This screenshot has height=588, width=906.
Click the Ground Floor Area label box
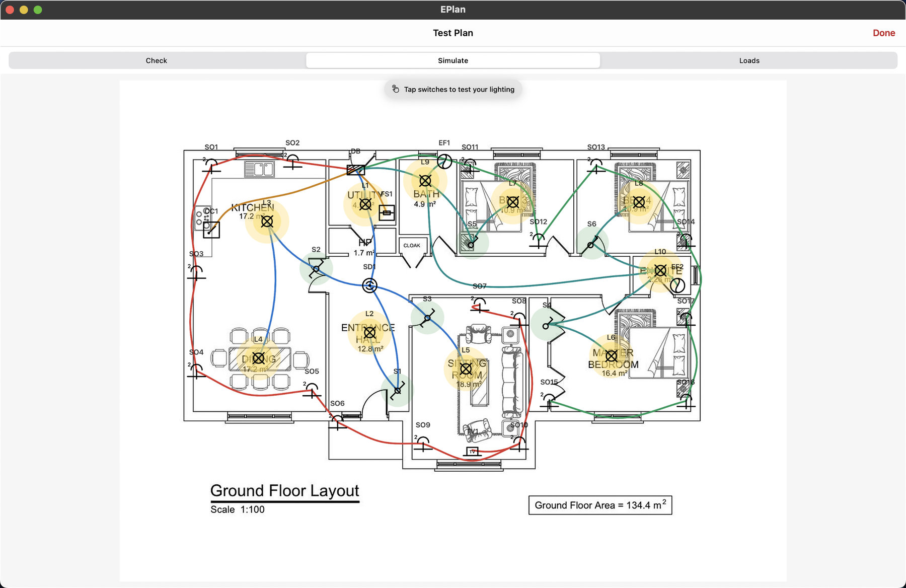coord(600,505)
